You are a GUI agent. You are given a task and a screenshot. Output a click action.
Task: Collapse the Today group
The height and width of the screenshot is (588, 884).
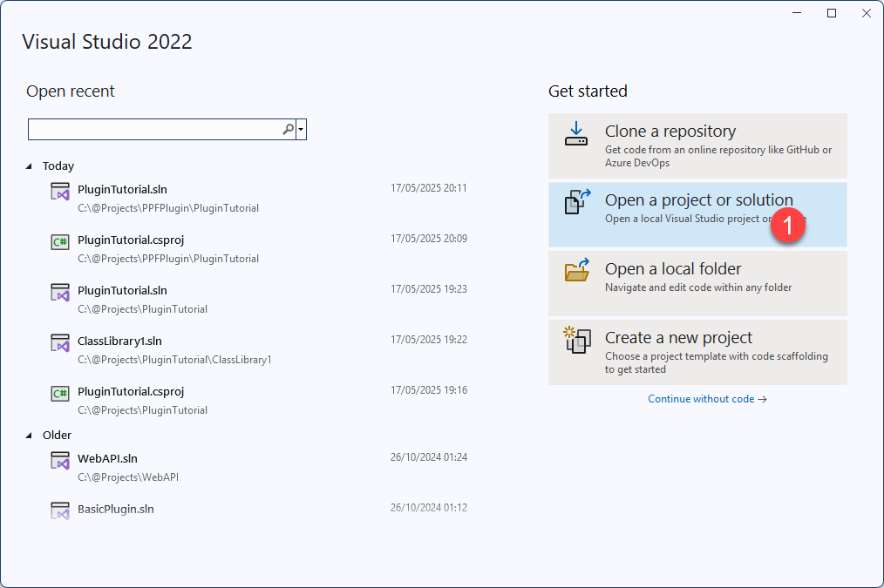[30, 166]
